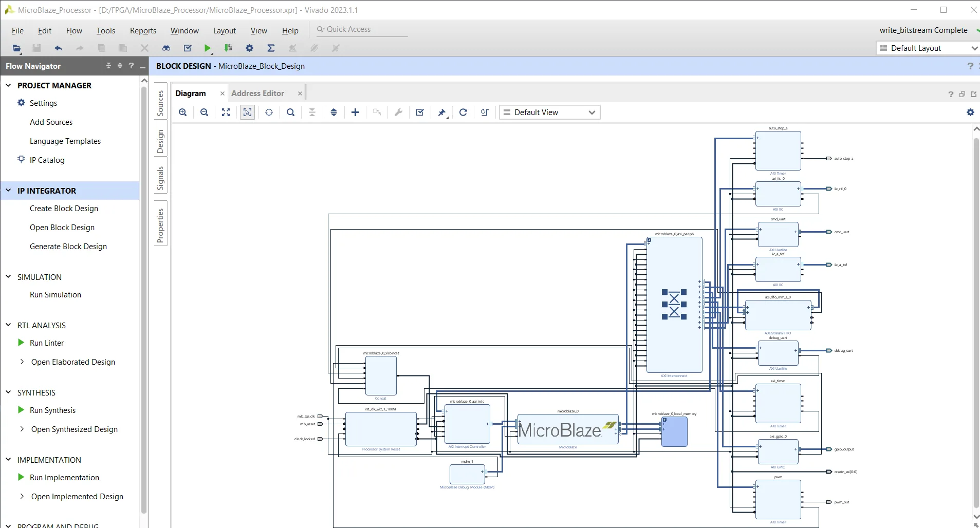Click the Customize Block wrench icon
This screenshot has height=528, width=980.
coord(398,112)
